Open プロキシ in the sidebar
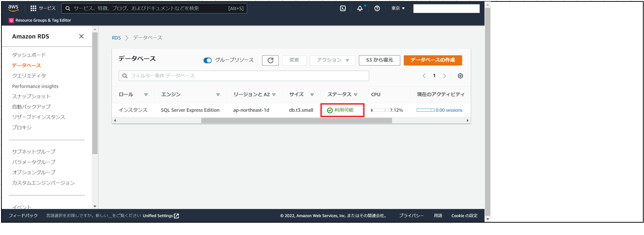This screenshot has height=235, width=644. pyautogui.click(x=22, y=128)
